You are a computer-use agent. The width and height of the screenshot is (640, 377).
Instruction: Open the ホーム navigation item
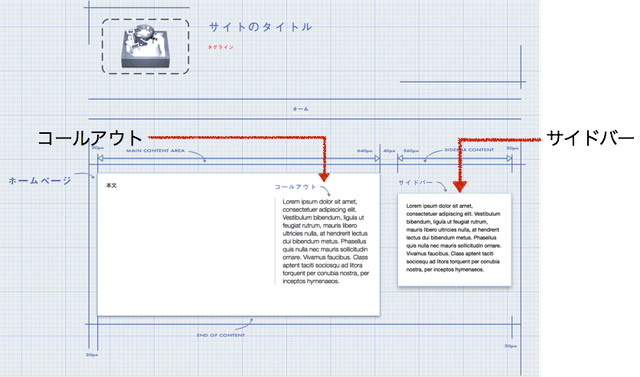300,109
